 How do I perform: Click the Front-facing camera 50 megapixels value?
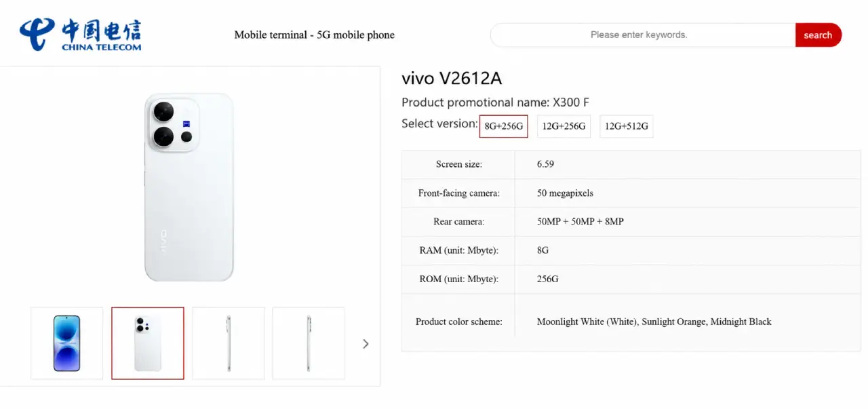click(565, 193)
